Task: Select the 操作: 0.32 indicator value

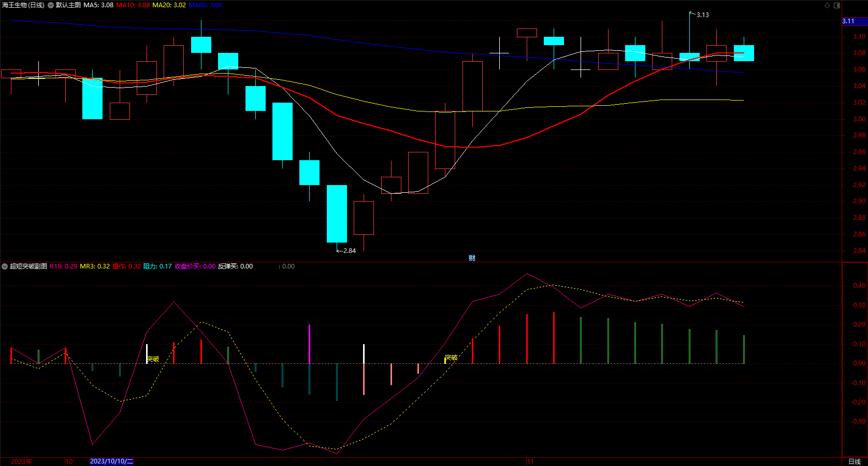Action: tap(127, 266)
